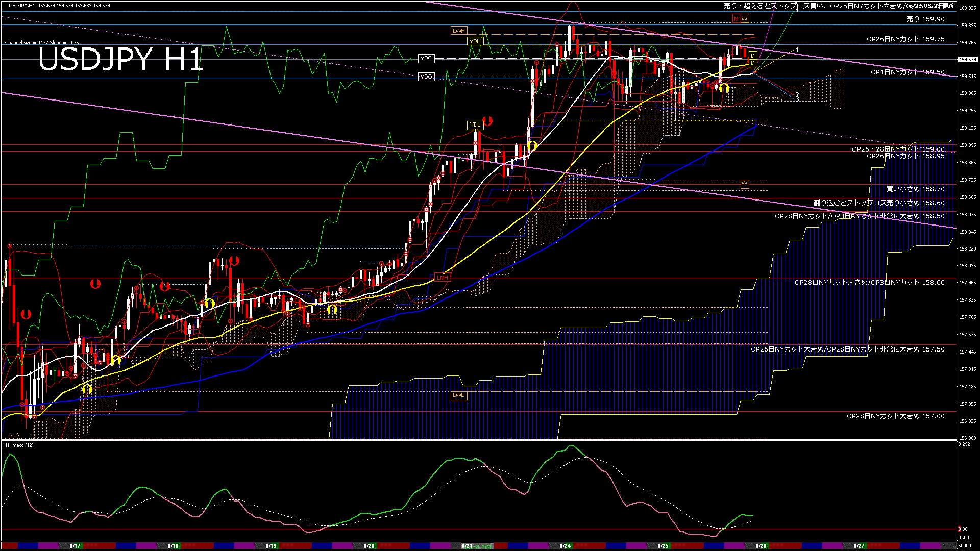Click the OP26日NYカット 159.75 label

pyautogui.click(x=905, y=39)
